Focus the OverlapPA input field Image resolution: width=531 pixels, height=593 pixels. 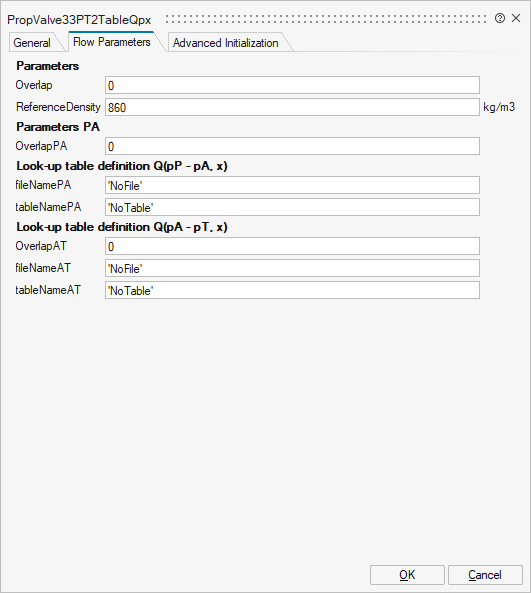tap(292, 146)
